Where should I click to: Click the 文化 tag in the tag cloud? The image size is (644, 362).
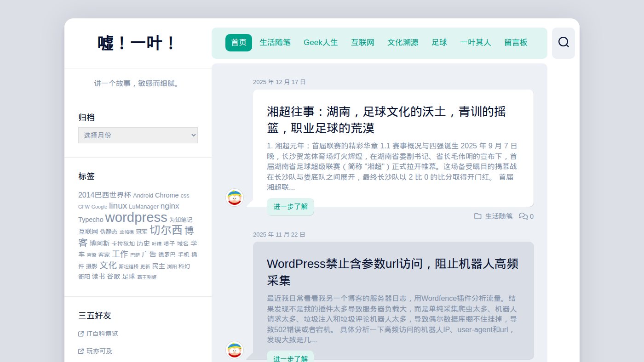[x=108, y=266]
